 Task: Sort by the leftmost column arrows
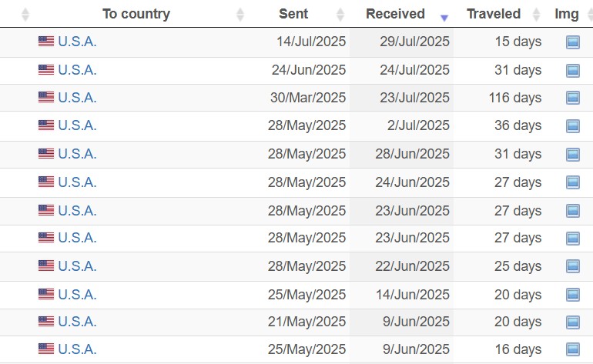click(x=25, y=15)
